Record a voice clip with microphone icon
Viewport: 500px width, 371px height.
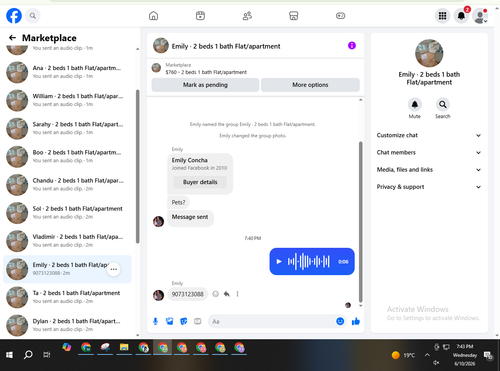(155, 321)
